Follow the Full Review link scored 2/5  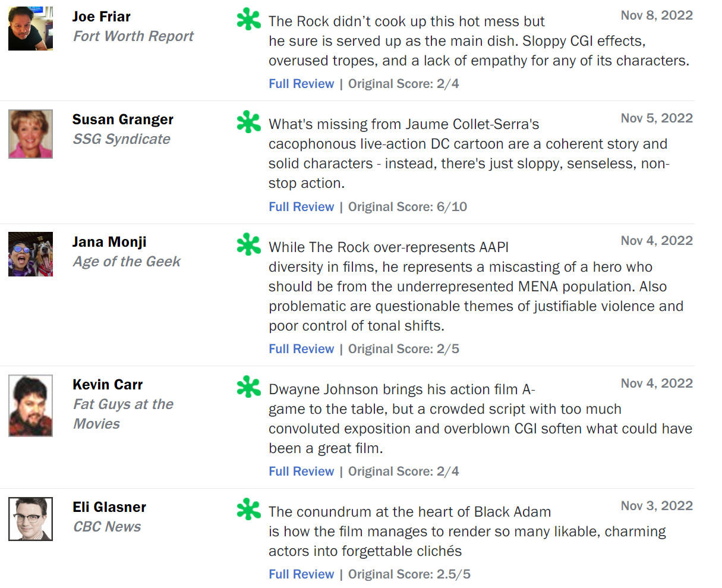pyautogui.click(x=301, y=349)
